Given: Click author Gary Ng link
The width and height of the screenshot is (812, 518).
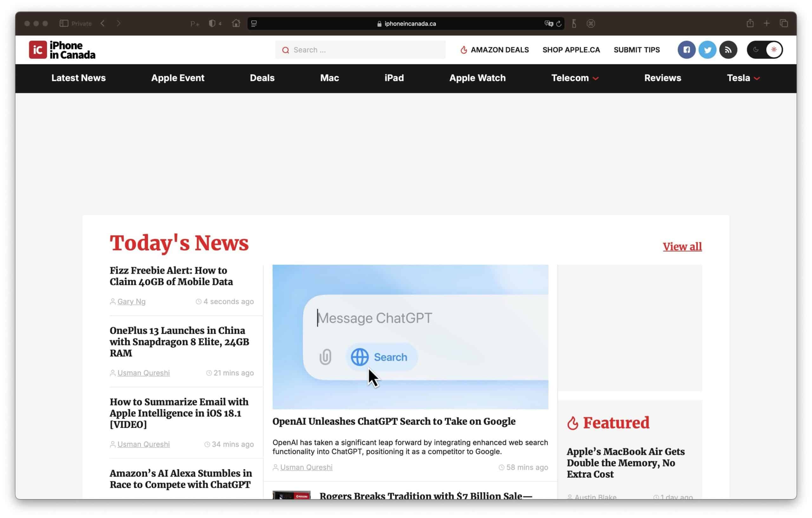Looking at the screenshot, I should pyautogui.click(x=132, y=301).
